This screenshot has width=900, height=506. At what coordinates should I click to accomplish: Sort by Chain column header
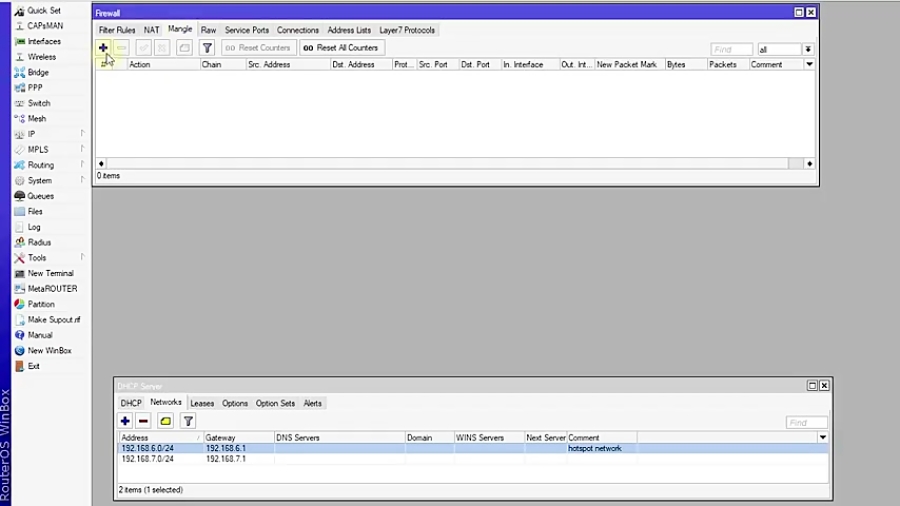click(x=223, y=64)
